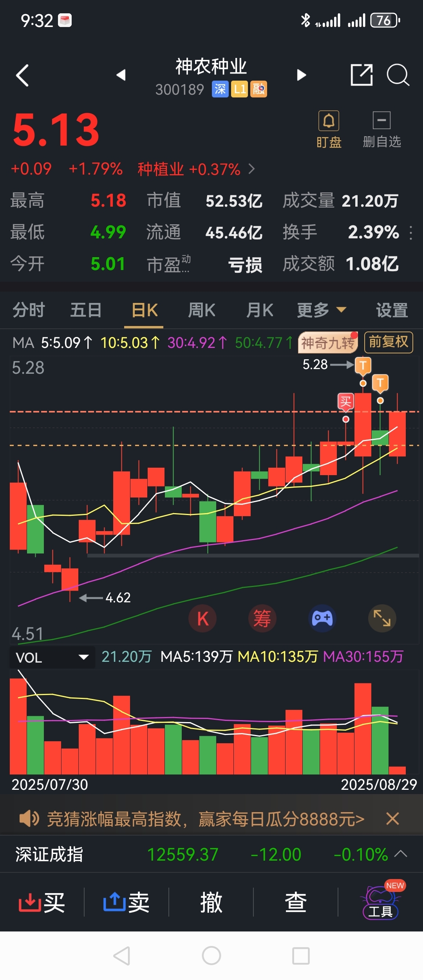
Task: Open the VOL indicator dropdown
Action: (52, 657)
